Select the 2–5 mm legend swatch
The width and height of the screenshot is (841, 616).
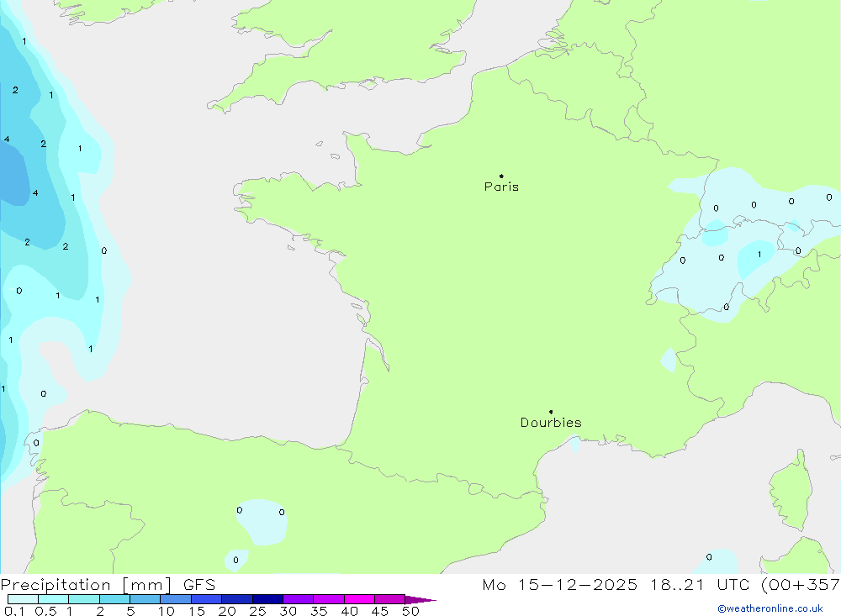pyautogui.click(x=114, y=599)
